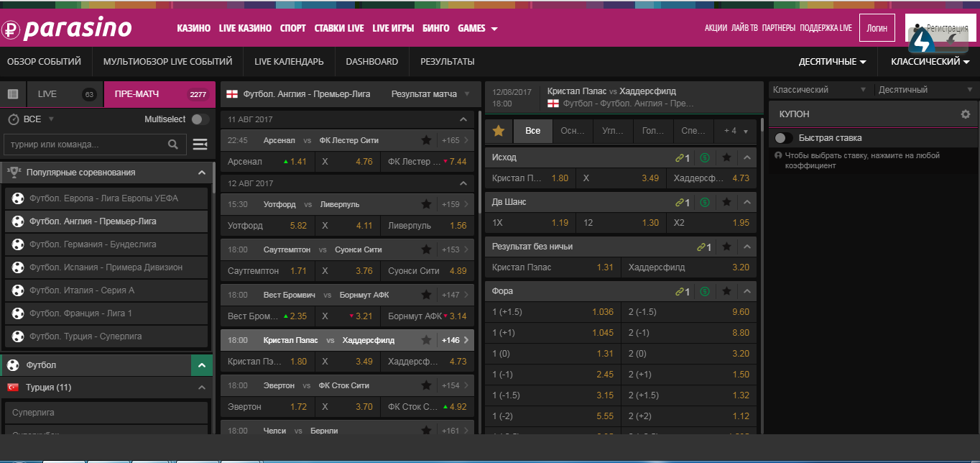The width and height of the screenshot is (980, 463).
Task: Collapse the 11 АВГ 2017 date group
Action: (463, 119)
